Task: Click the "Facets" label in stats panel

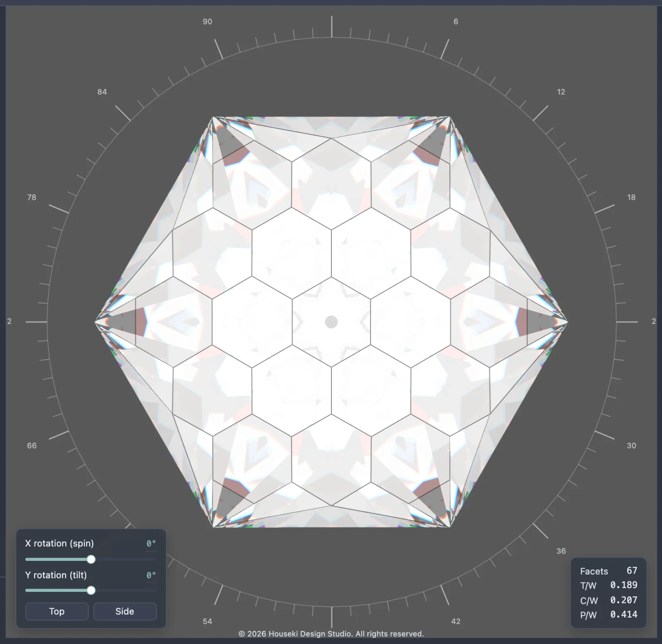Action: coord(594,571)
